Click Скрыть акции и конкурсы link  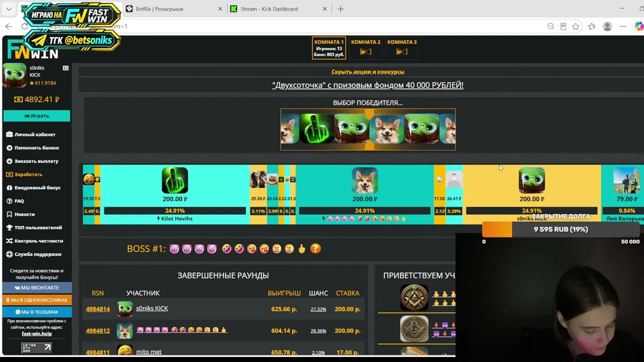click(x=368, y=72)
